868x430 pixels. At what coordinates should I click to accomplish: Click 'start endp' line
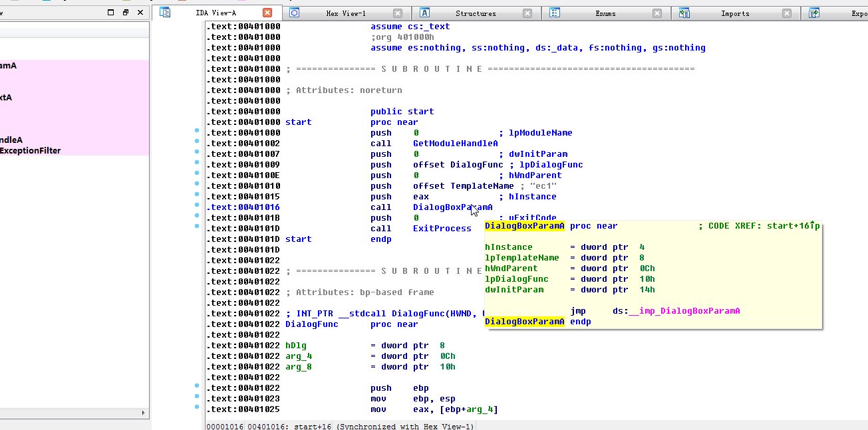(339, 239)
